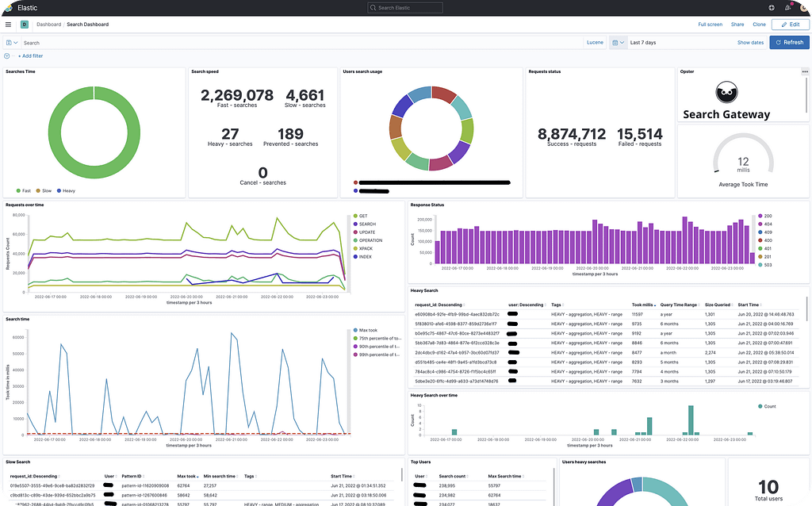This screenshot has height=506, width=812.
Task: Click the 503 status legend color dot
Action: (760, 265)
